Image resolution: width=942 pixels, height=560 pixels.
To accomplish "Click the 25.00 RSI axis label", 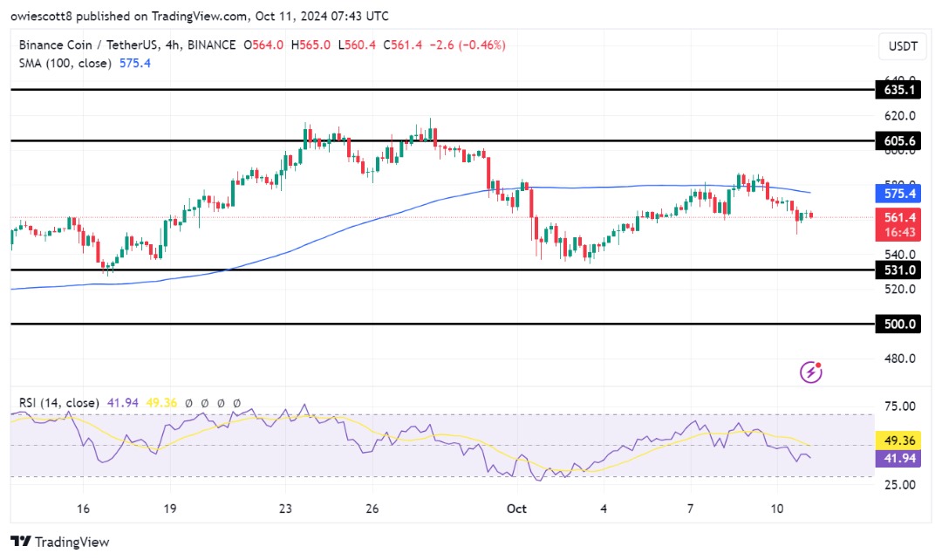I will pyautogui.click(x=899, y=484).
